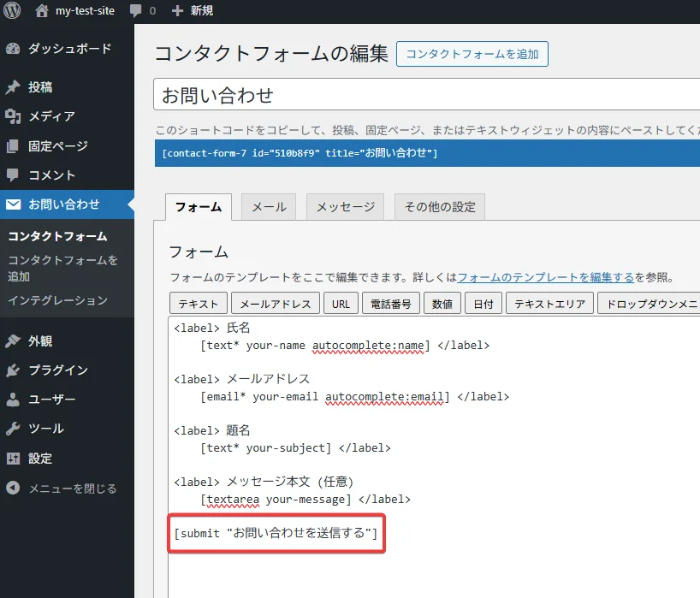Click the コンタクトフォームを追加 button
Viewport: 700px width, 598px height.
pos(472,54)
